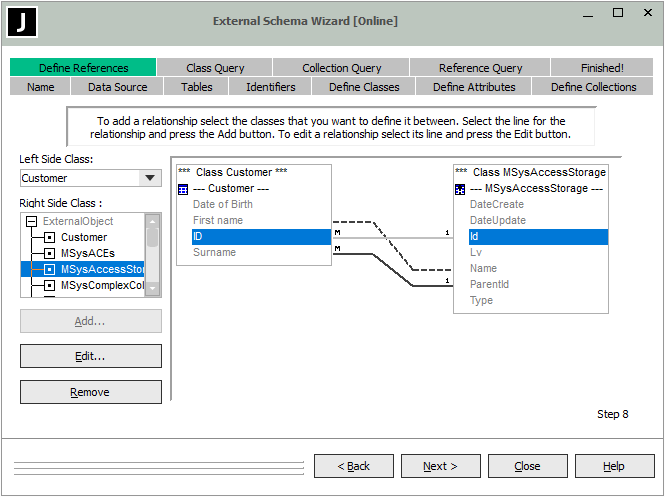
Task: Click the highlighted MSysAccessStorage node icon
Action: point(49,270)
